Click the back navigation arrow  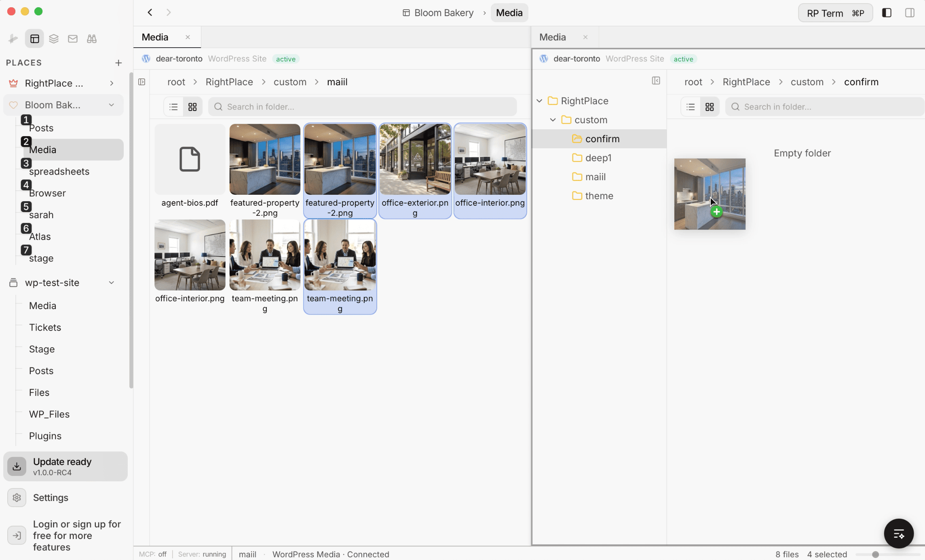(150, 12)
